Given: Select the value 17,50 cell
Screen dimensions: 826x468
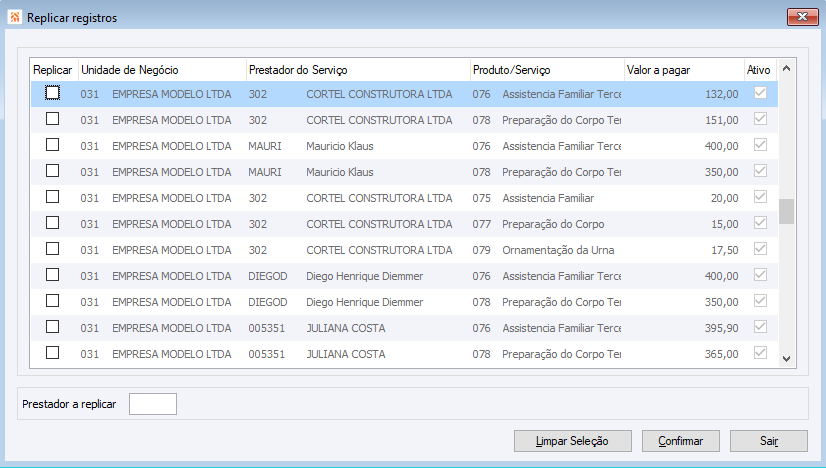Looking at the screenshot, I should [x=725, y=250].
